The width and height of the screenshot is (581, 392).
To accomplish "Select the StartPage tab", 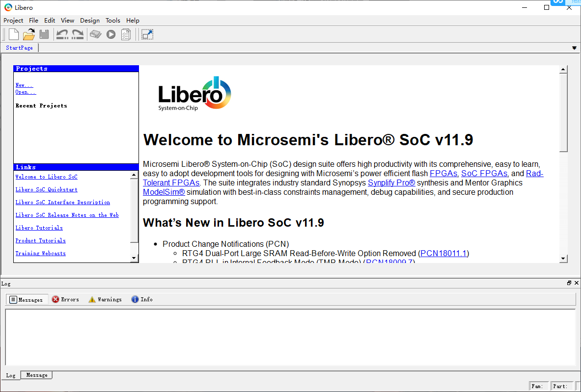I will 19,48.
